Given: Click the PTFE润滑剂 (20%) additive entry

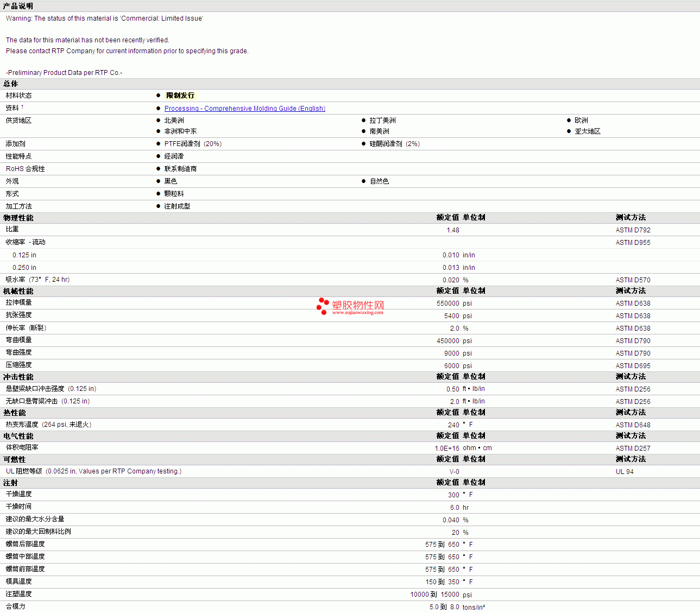Looking at the screenshot, I should tap(193, 144).
